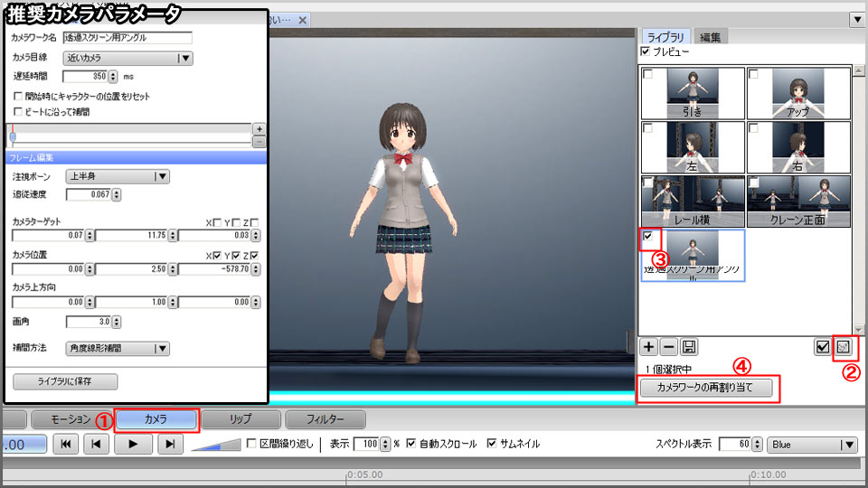Add a new camerawork with plus icon

[648, 347]
